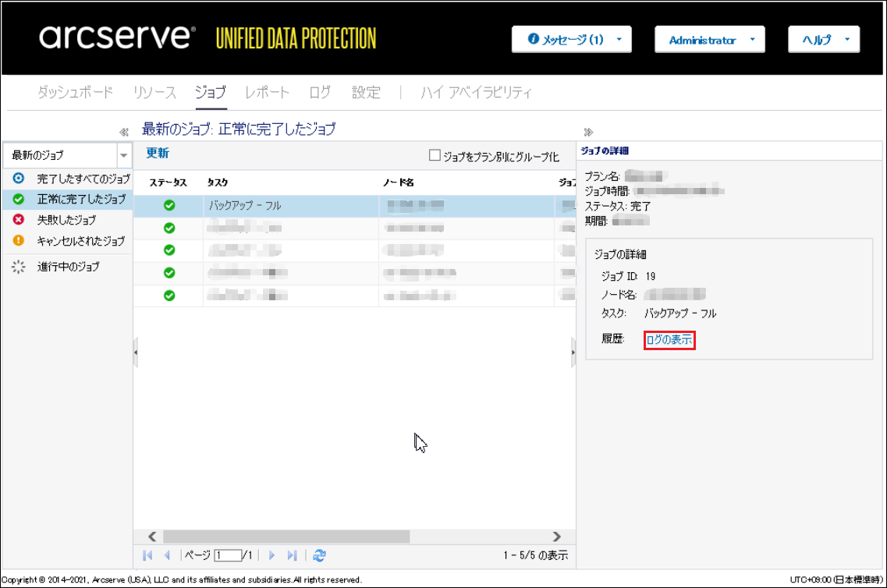Open the レポート tab

point(267,92)
